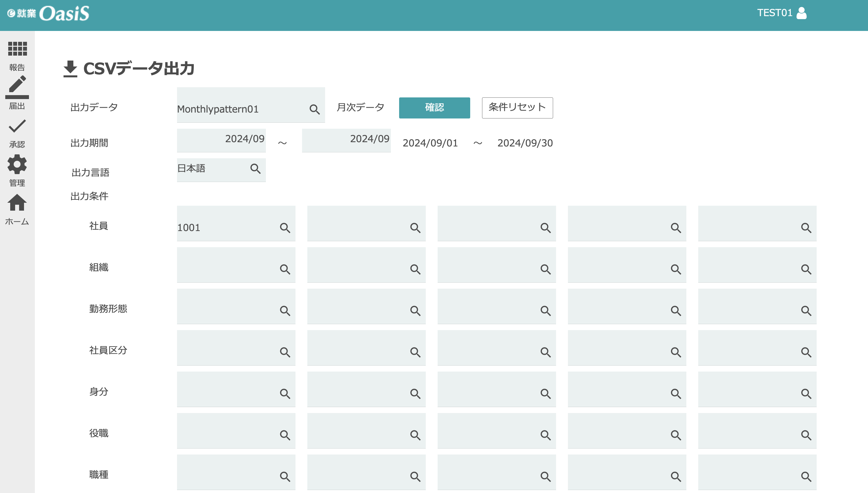Open the 管理 gear icon
Screen dimensions: 868x493
point(17,165)
